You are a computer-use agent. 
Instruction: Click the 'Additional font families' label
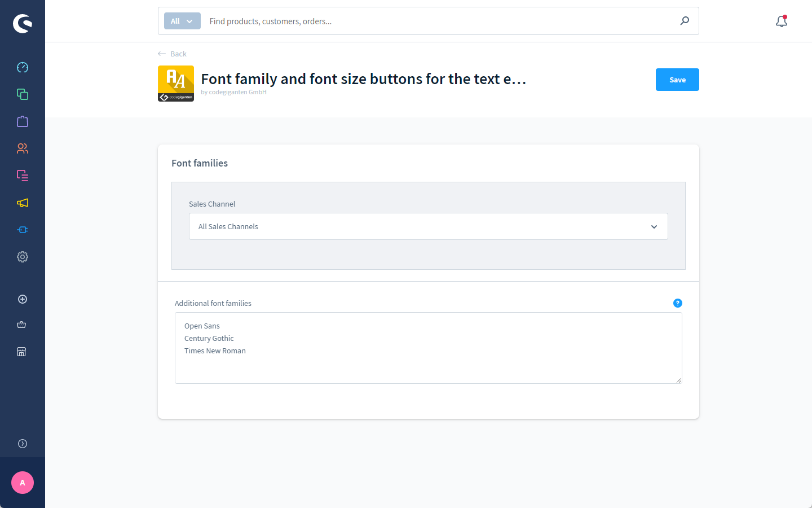click(x=213, y=303)
